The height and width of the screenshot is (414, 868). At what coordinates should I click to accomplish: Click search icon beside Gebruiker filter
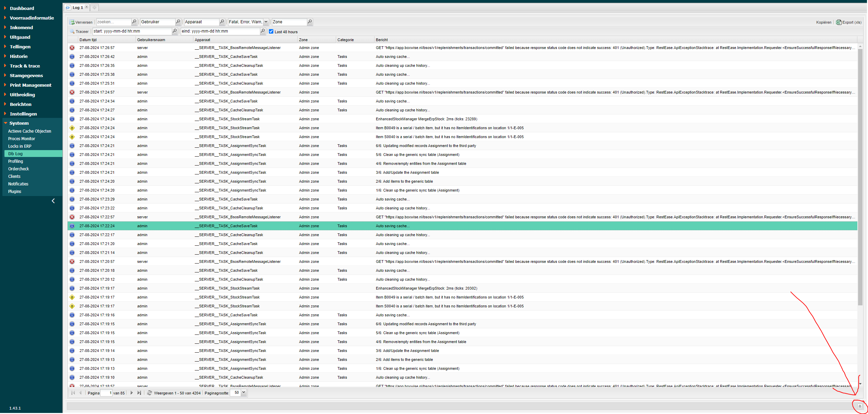click(x=178, y=22)
